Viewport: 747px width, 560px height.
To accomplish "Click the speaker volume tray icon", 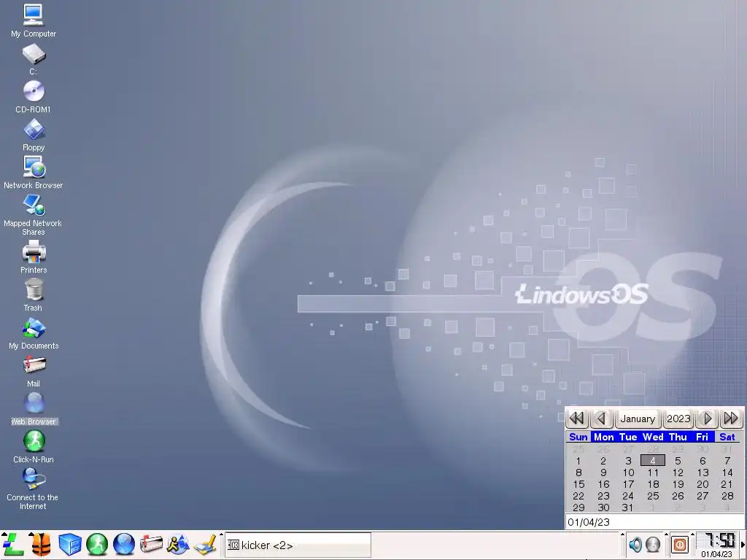I will click(635, 544).
